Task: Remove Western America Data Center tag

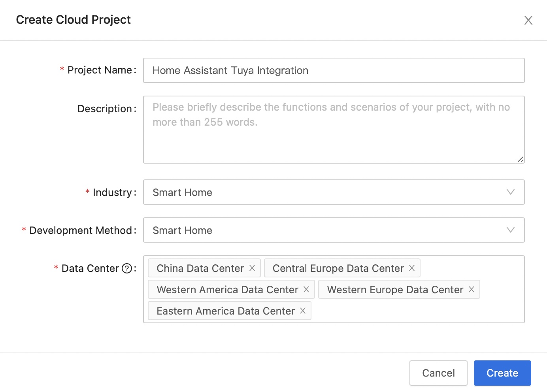Action: point(306,289)
